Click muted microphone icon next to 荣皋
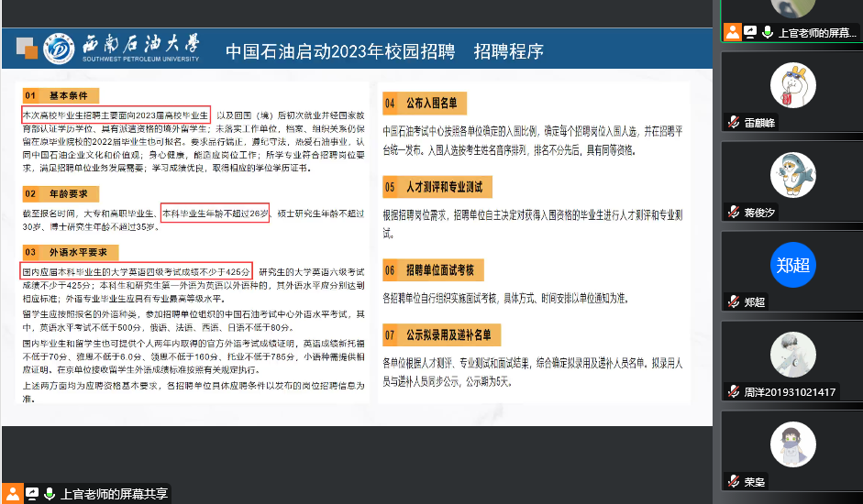Screen dimensions: 863x504 point(733,480)
